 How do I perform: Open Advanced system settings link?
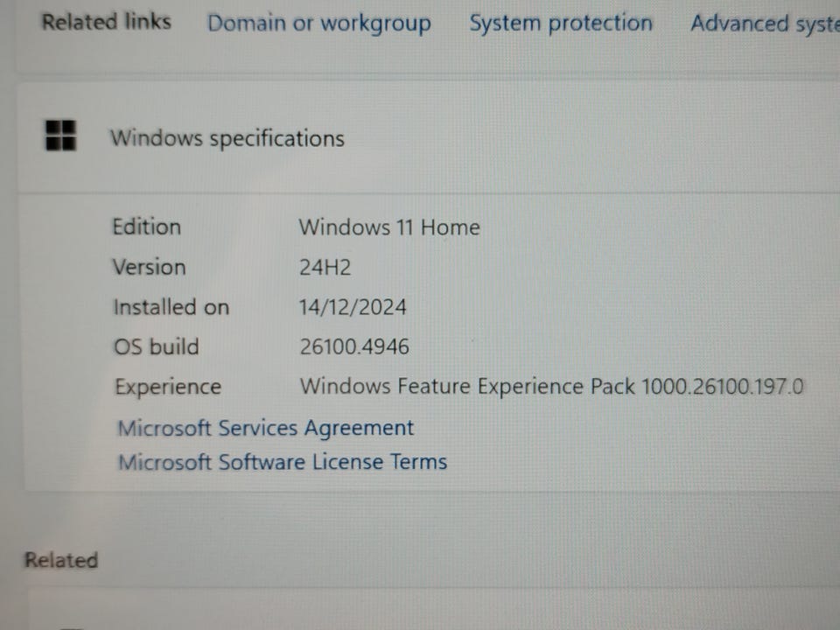click(765, 24)
